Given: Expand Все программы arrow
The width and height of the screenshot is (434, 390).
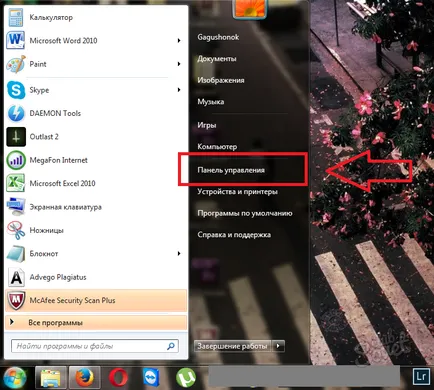Looking at the screenshot, I should pos(12,322).
